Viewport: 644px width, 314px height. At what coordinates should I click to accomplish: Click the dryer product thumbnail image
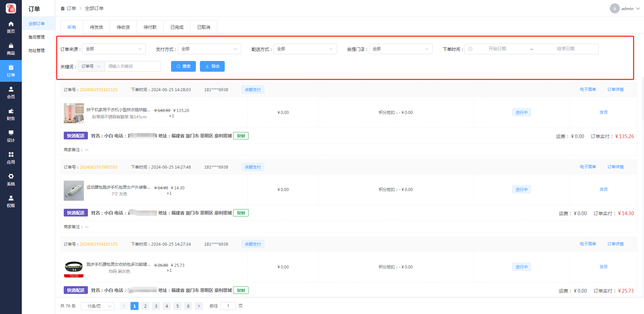click(x=74, y=113)
